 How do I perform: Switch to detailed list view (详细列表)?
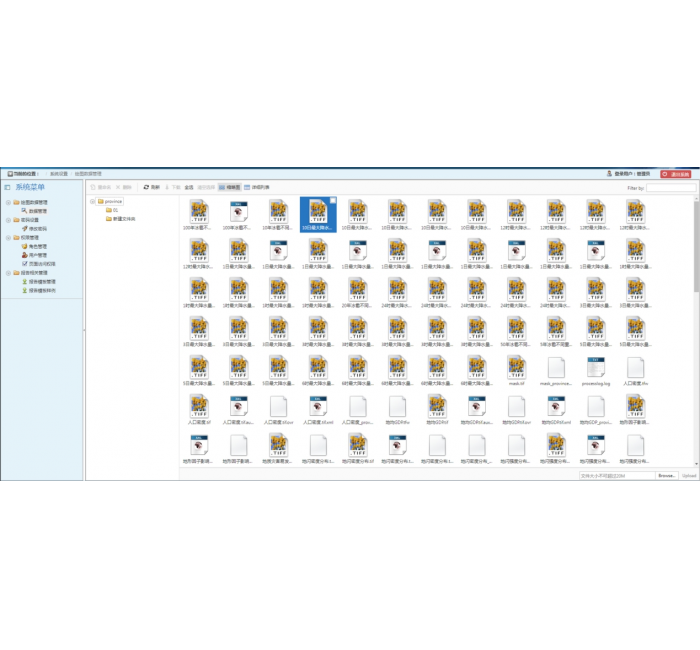click(x=260, y=187)
